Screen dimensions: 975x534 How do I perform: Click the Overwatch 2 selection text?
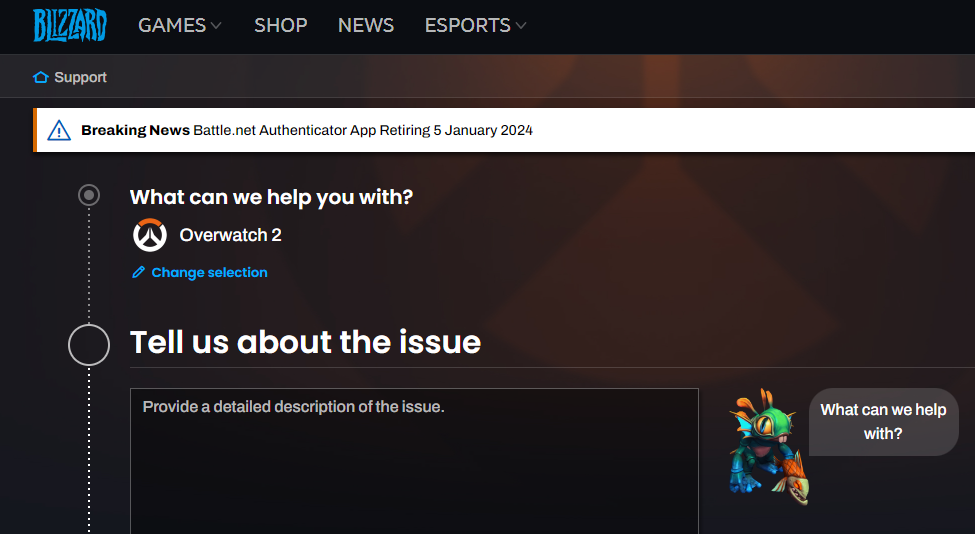click(230, 235)
